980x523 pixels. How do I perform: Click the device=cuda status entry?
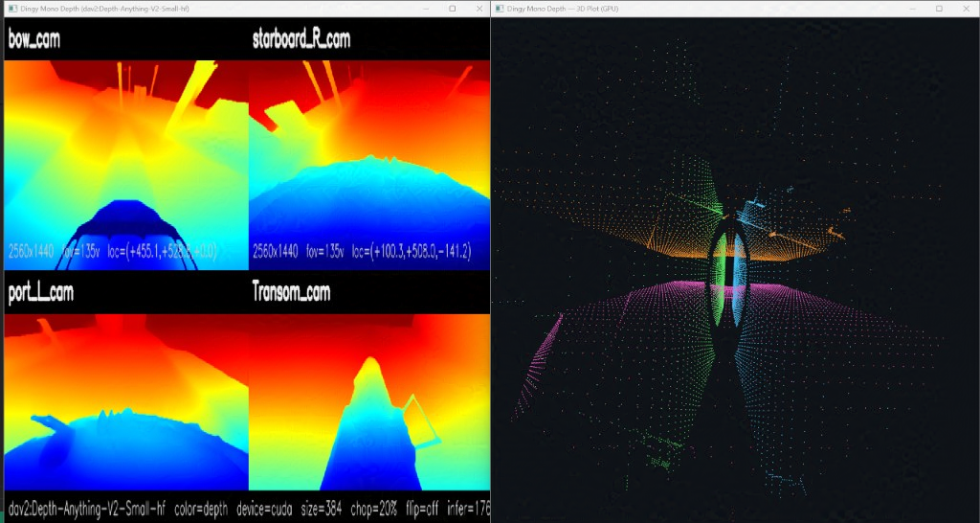(266, 510)
